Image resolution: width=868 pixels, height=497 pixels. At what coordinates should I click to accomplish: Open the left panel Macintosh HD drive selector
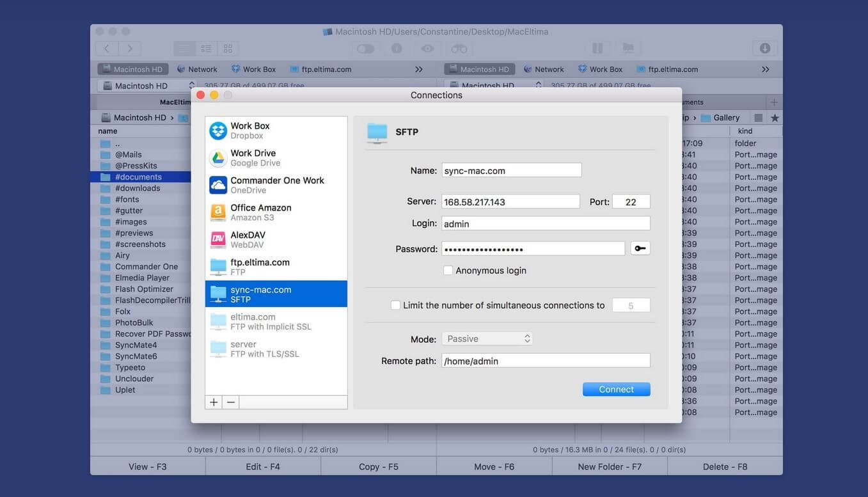(146, 86)
